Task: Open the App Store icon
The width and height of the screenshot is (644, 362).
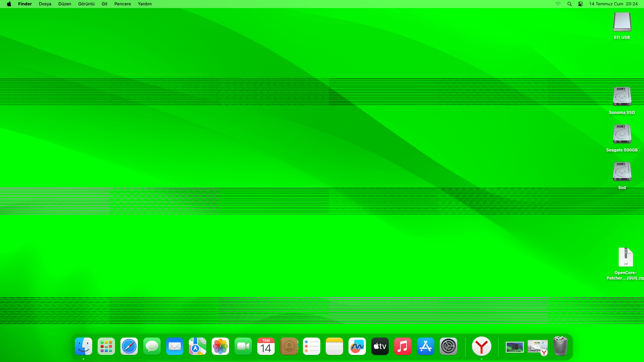Action: pyautogui.click(x=426, y=346)
